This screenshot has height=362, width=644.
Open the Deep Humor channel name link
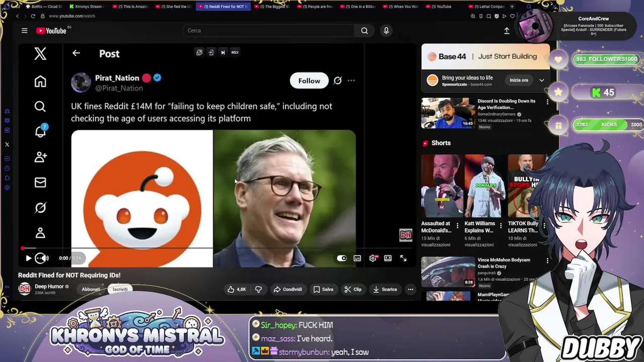click(x=49, y=287)
